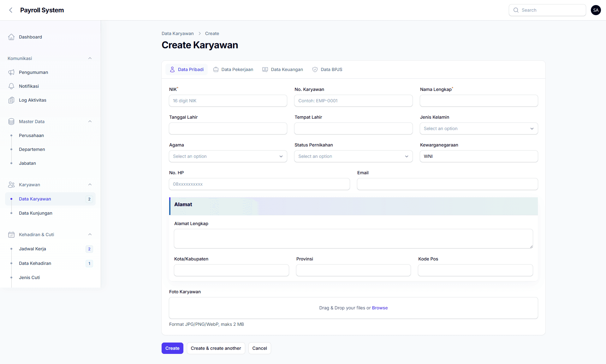
Task: Open the Jenis Kelamin dropdown
Action: pyautogui.click(x=479, y=128)
